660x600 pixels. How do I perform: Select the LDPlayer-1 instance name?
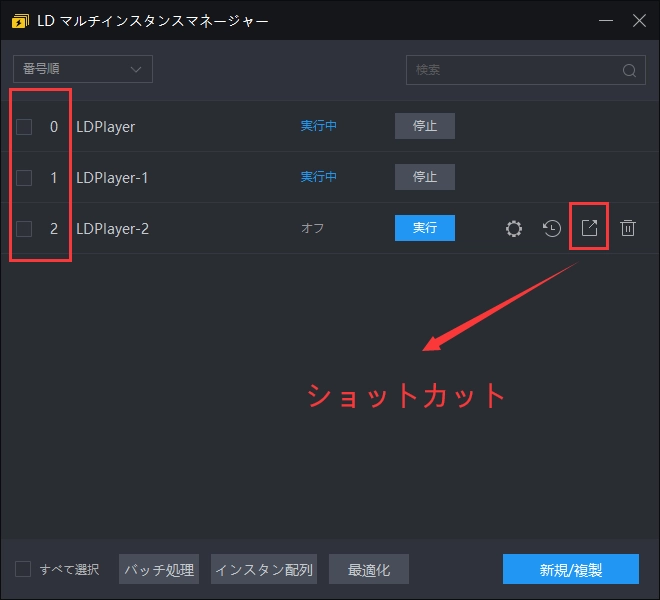tap(112, 178)
